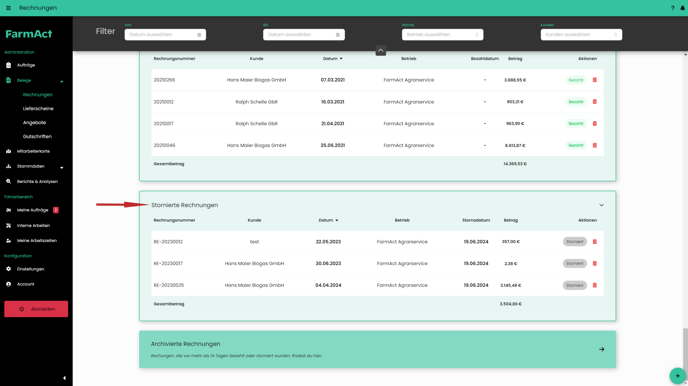Click the FarmAct logo
Viewport: 688px width, 386px height.
tap(29, 34)
